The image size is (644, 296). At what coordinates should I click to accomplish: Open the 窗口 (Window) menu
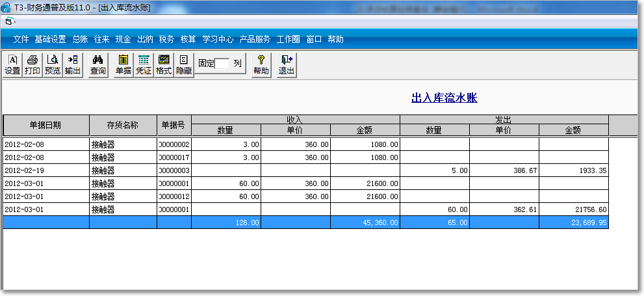(x=314, y=39)
